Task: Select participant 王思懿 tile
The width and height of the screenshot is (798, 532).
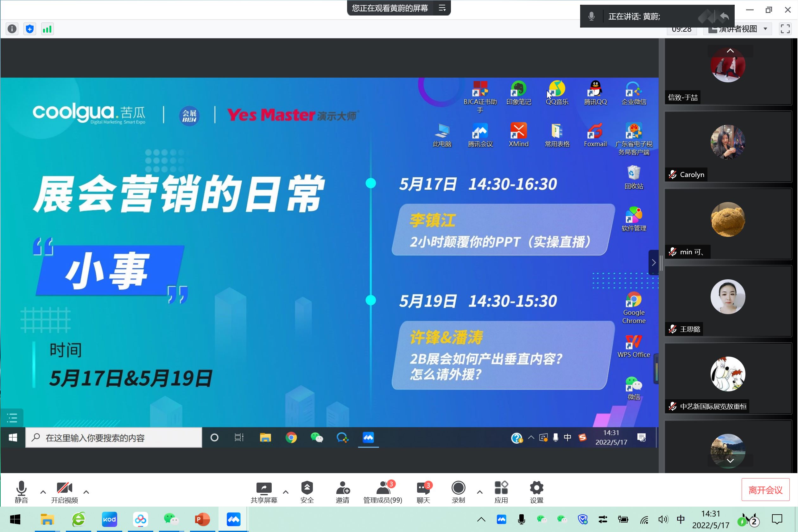Action: [728, 301]
